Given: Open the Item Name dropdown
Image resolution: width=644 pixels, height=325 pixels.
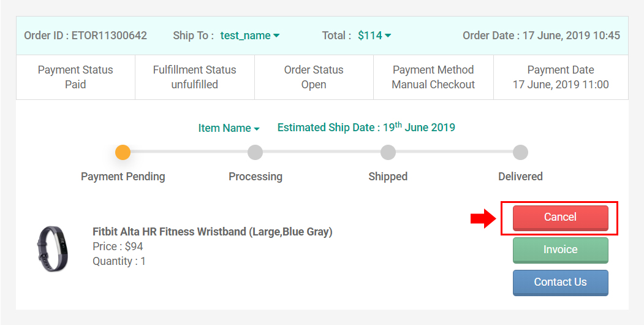Looking at the screenshot, I should pos(229,128).
